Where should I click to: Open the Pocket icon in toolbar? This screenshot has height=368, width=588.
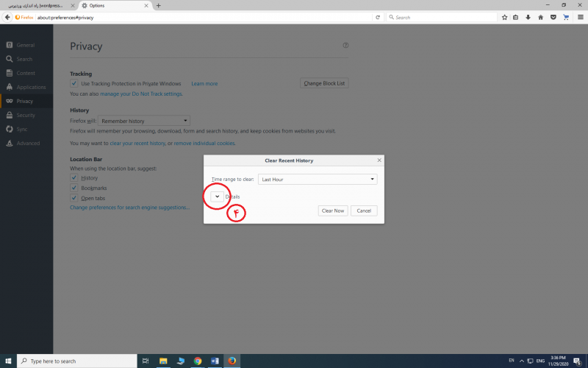(x=553, y=17)
